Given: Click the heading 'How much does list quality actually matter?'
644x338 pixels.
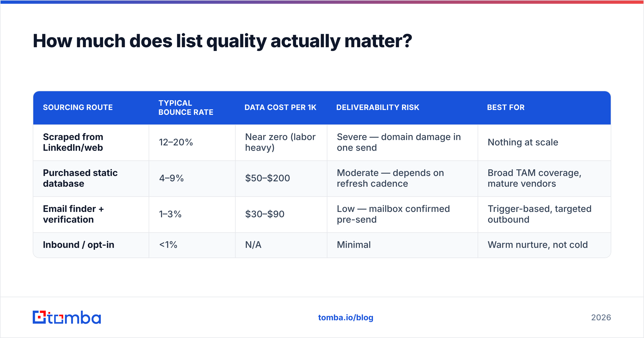Looking at the screenshot, I should point(222,41).
